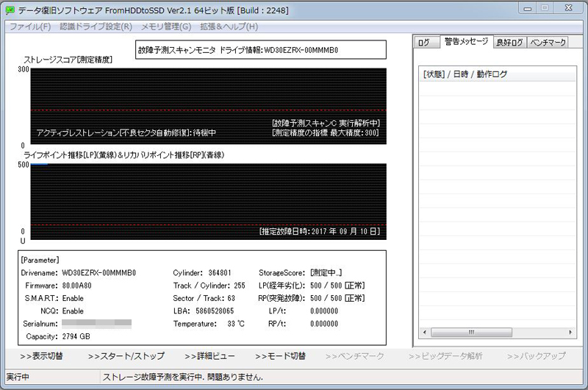Open the ファイル(F) menu
This screenshot has width=588, height=390.
30,26
